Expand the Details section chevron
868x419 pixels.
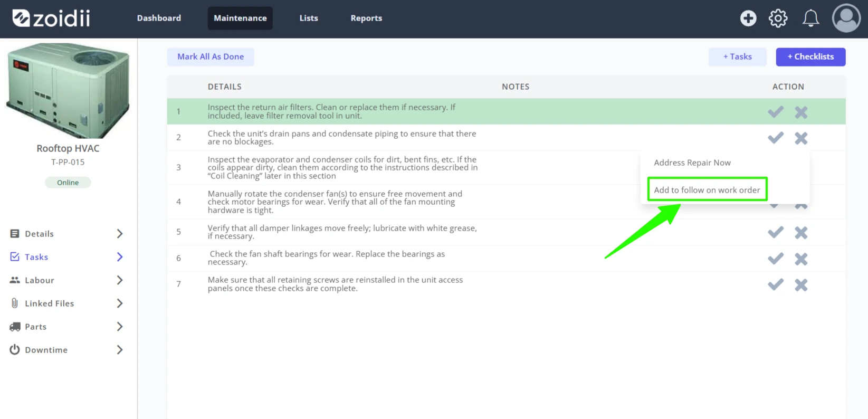[120, 234]
